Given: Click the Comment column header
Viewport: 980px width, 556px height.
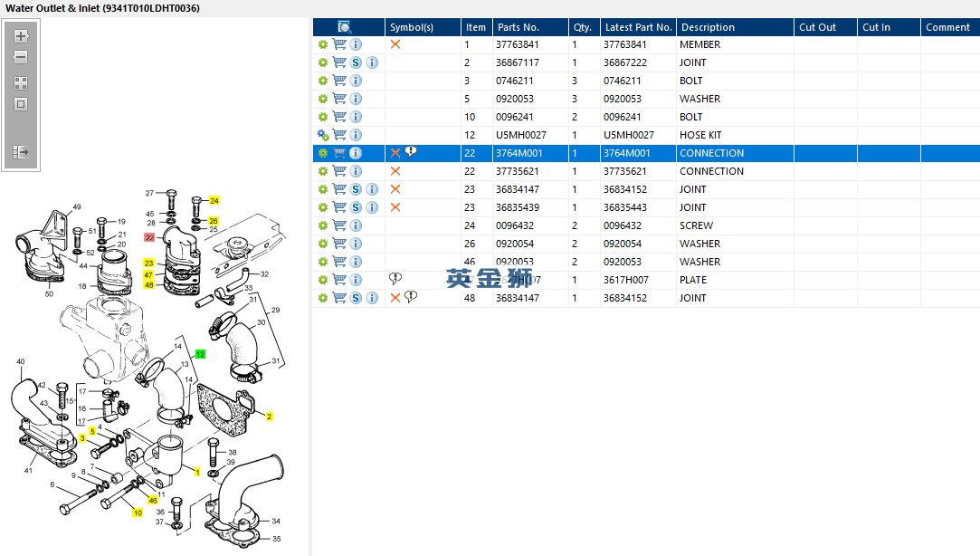Looking at the screenshot, I should pyautogui.click(x=950, y=27).
